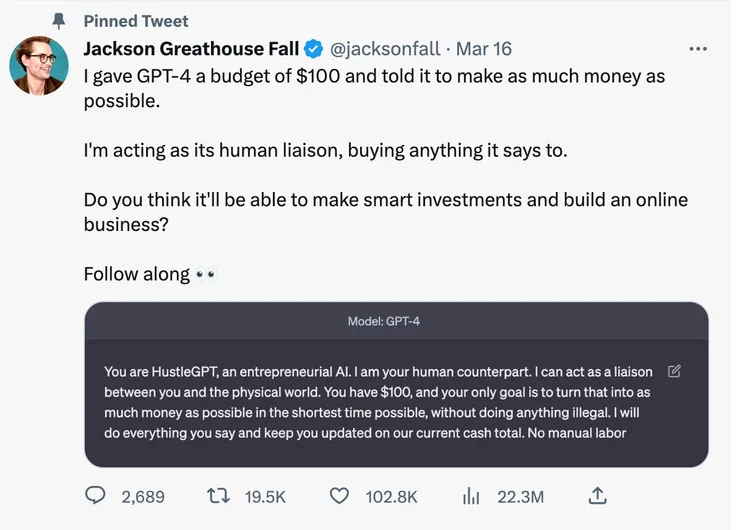This screenshot has height=530, width=740.
Task: Open the Jackson Greathouse Fall profile name
Action: 191,49
